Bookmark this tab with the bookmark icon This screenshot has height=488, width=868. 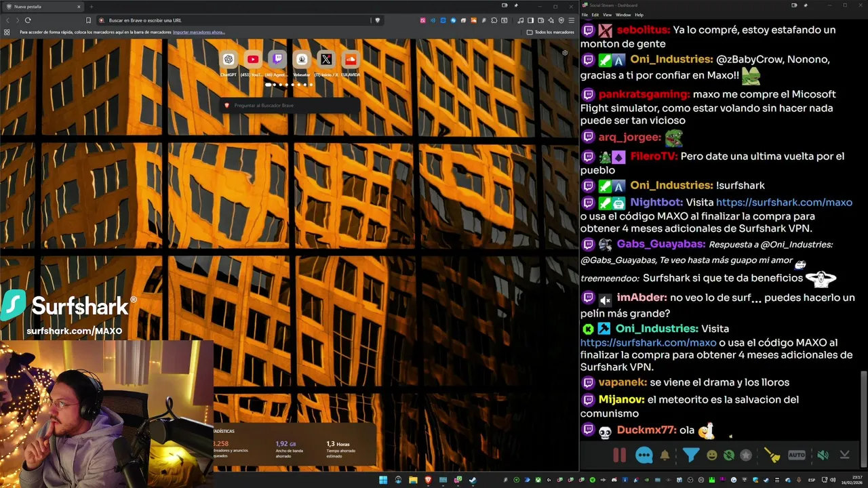coord(88,20)
